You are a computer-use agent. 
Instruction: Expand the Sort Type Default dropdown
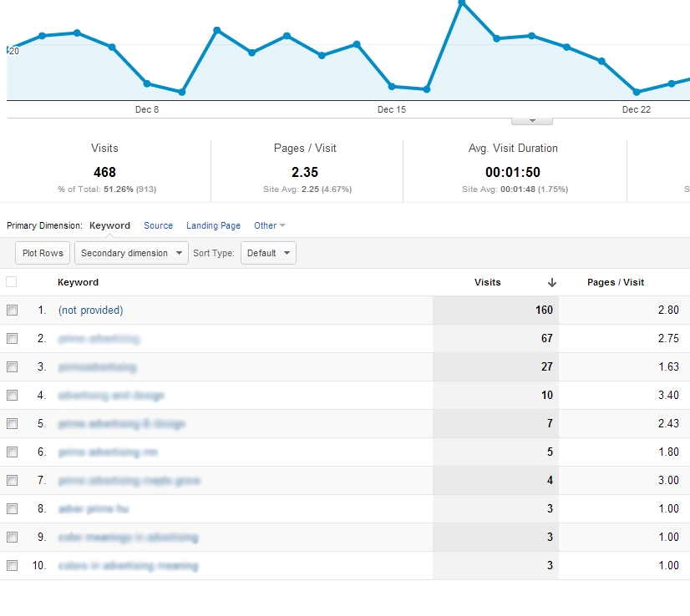[268, 253]
